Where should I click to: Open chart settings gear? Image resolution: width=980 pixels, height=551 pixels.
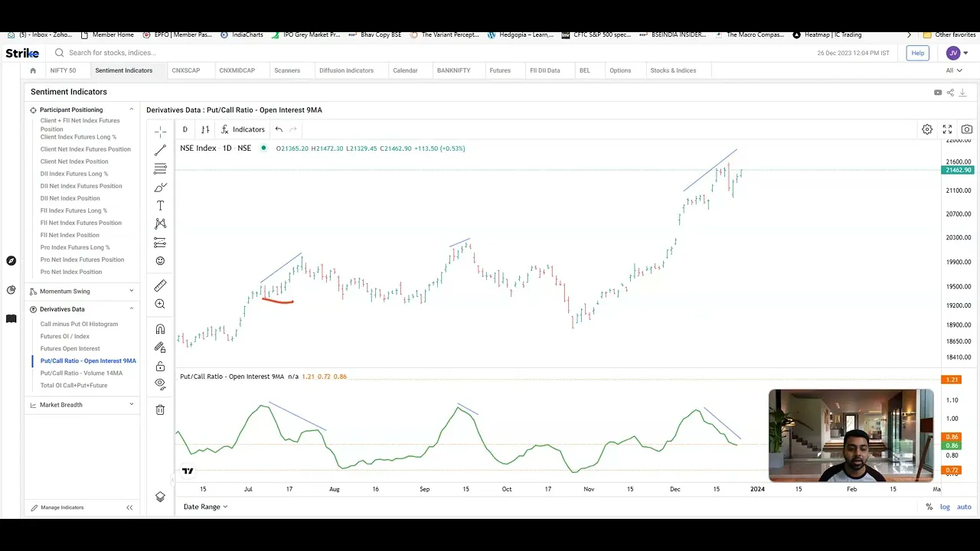tap(927, 129)
